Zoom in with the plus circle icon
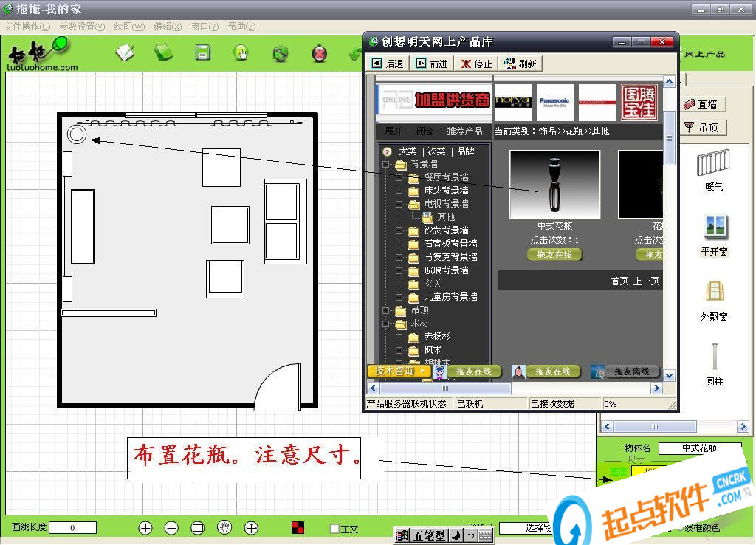Screen dimensions: 756x545 [x=145, y=528]
